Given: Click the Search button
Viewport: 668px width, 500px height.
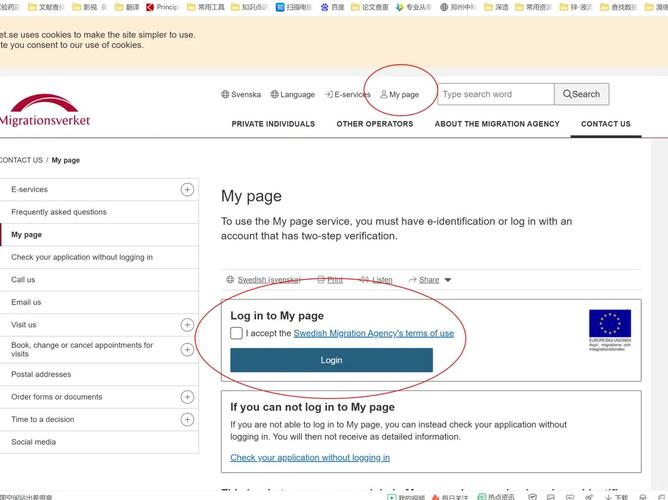Looking at the screenshot, I should pyautogui.click(x=581, y=94).
